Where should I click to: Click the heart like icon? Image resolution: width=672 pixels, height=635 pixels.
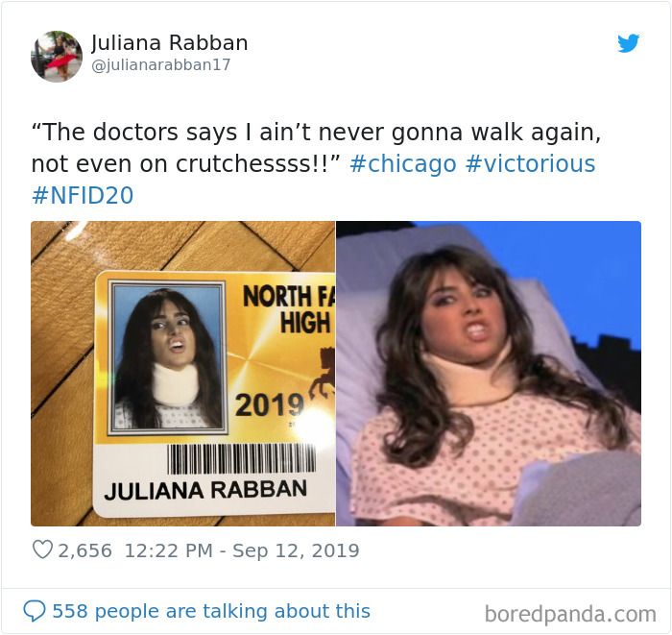(x=42, y=550)
